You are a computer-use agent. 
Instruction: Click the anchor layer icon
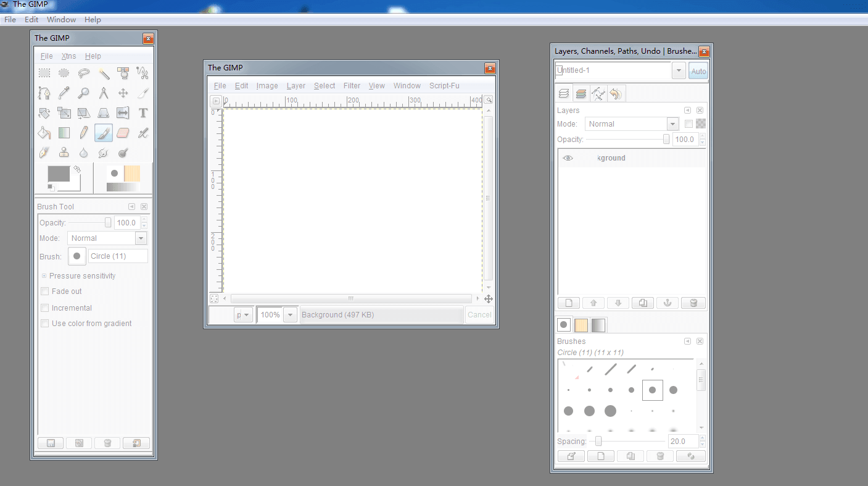(666, 303)
